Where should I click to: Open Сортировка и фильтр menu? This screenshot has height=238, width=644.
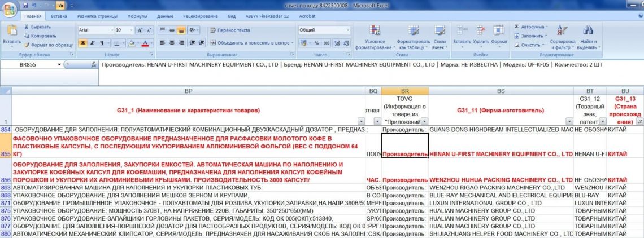(x=562, y=37)
